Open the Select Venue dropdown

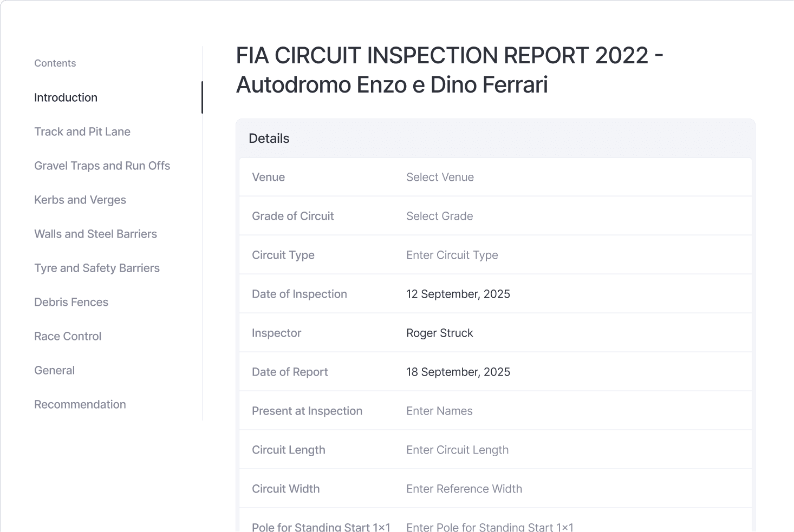point(574,177)
